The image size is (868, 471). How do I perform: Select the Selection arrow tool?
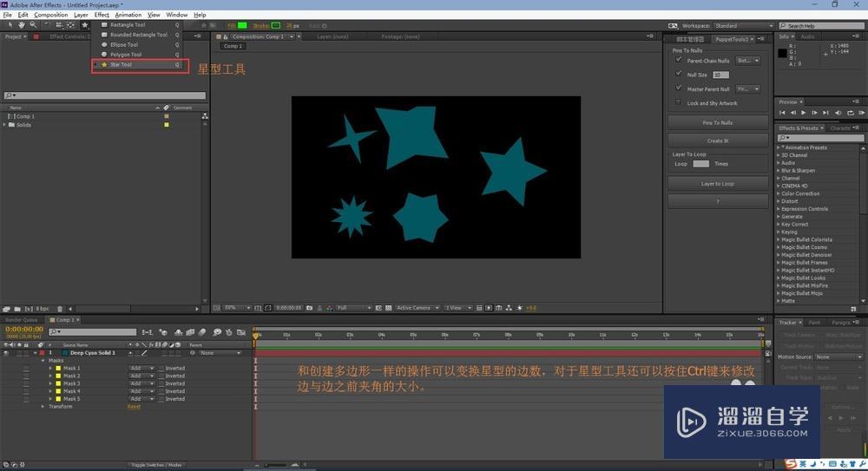[x=10, y=25]
